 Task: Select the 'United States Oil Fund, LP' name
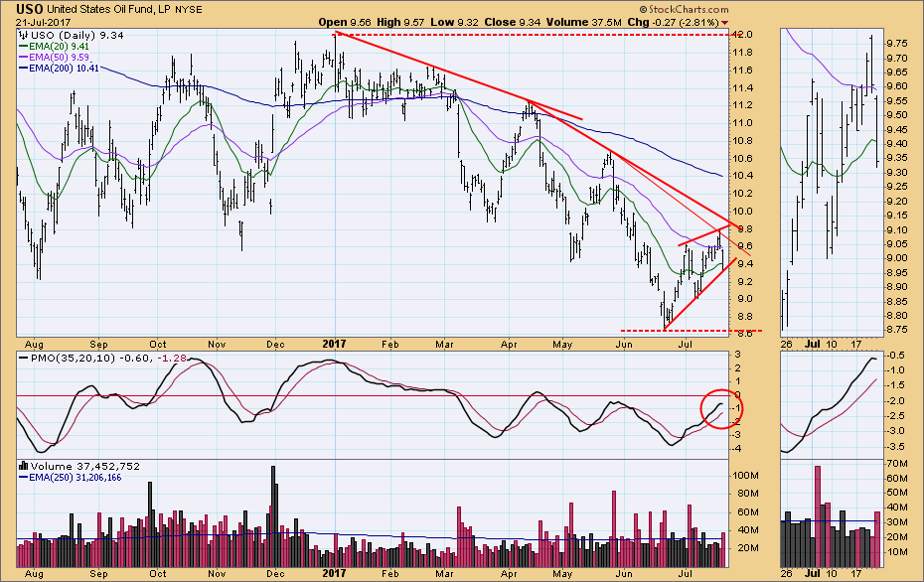[x=108, y=9]
